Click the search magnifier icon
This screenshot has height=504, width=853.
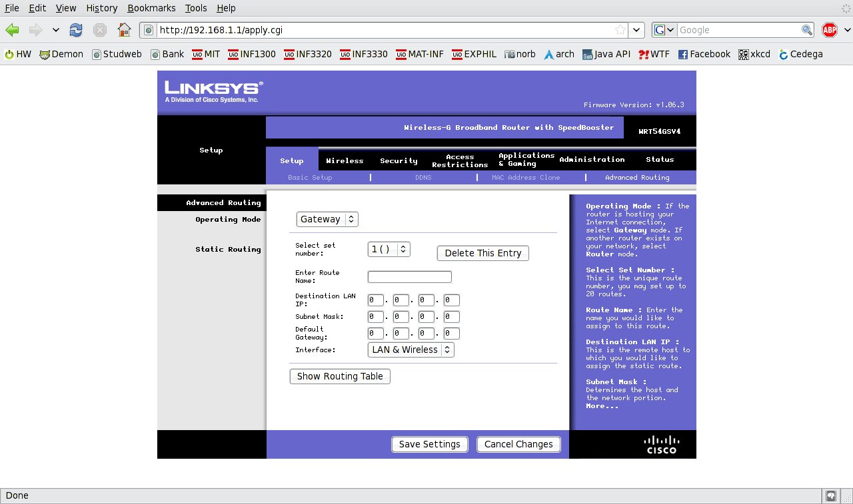(x=807, y=30)
